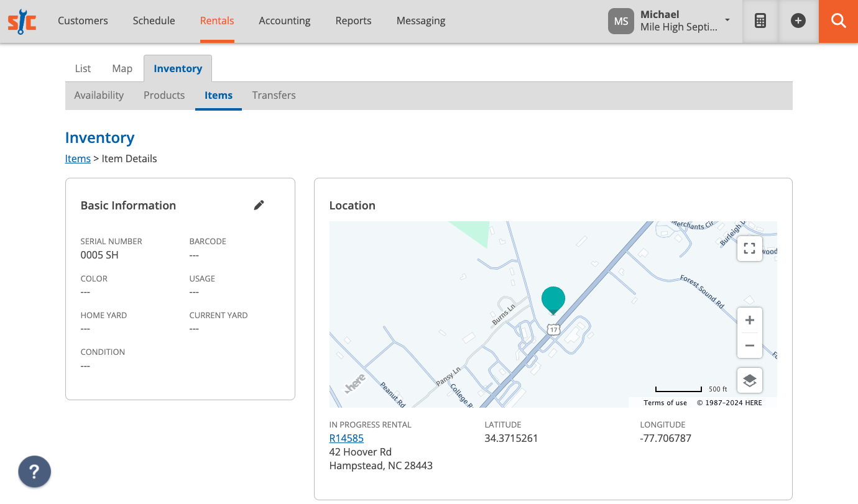Open map layers selector icon
Viewport: 858px width, 504px height.
750,380
